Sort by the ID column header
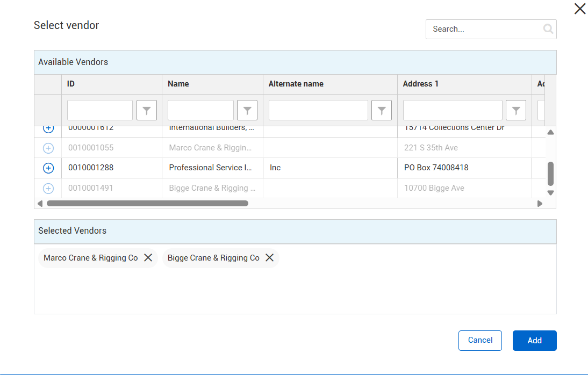The image size is (588, 375). pyautogui.click(x=71, y=84)
